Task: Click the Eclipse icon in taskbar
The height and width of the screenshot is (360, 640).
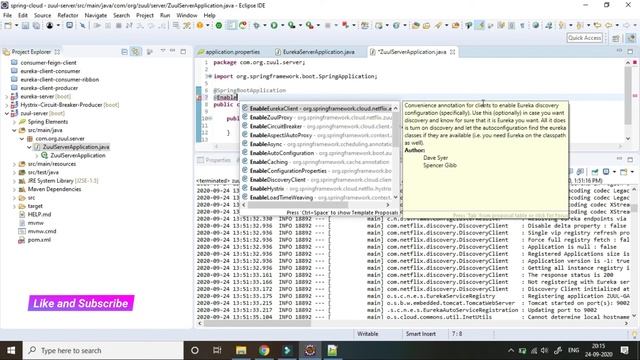Action: pyautogui.click(x=310, y=350)
